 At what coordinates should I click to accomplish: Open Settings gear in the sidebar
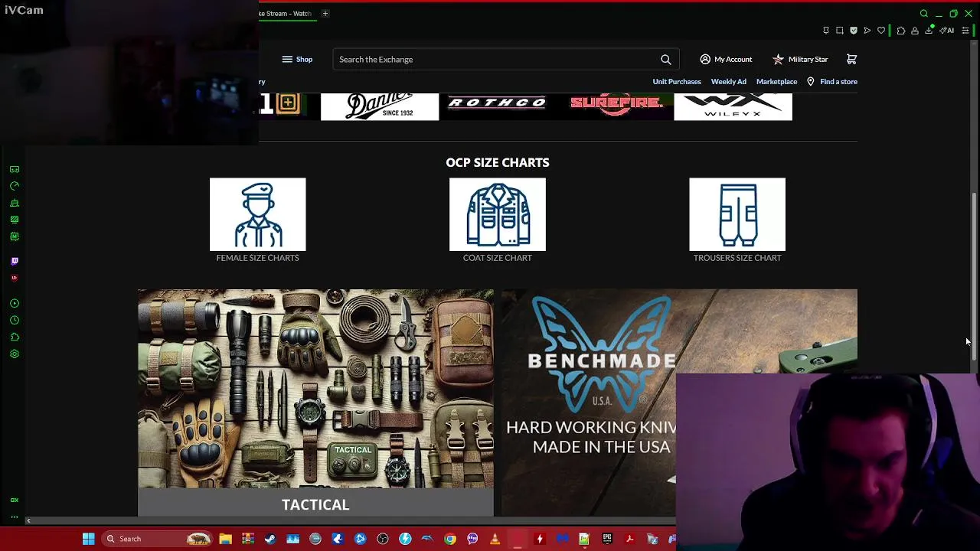[15, 354]
